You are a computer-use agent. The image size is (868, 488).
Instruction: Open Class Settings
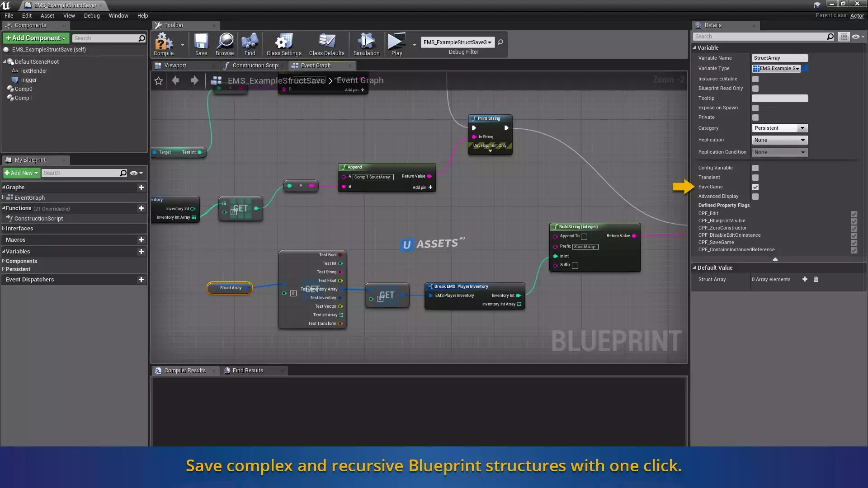pyautogui.click(x=283, y=44)
